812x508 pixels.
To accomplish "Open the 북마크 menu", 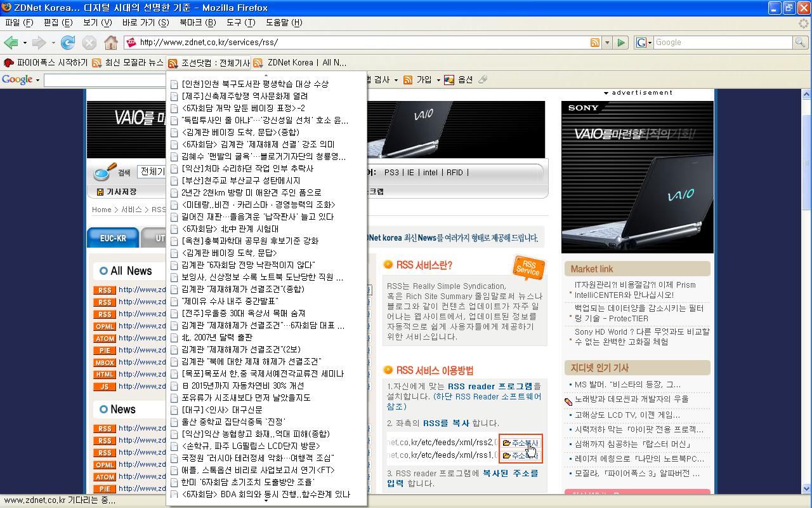I will (199, 22).
